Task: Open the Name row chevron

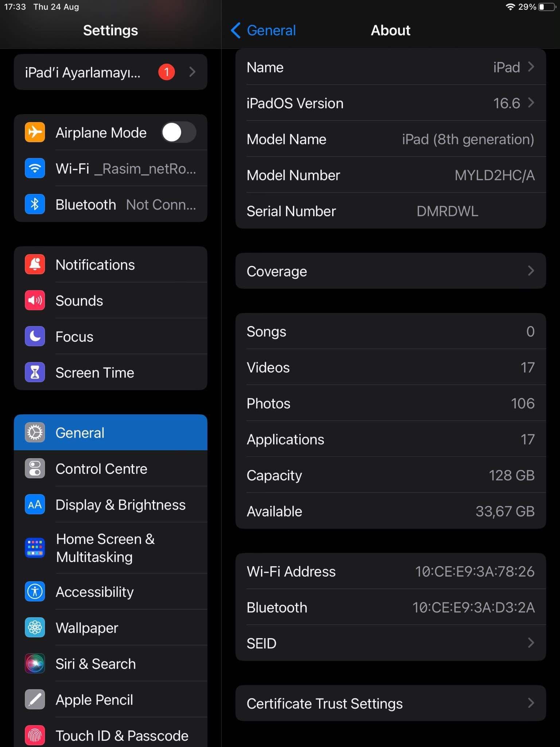Action: 531,67
